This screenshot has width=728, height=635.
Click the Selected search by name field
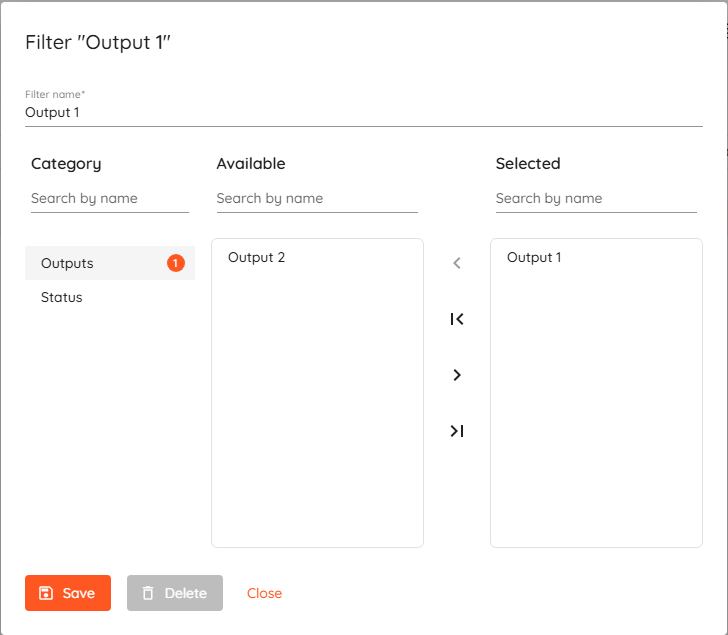595,198
